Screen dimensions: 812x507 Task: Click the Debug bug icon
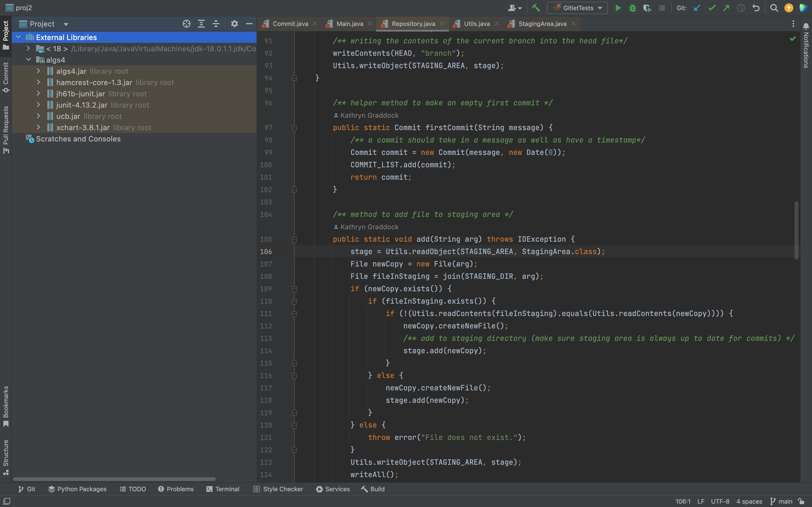pos(632,8)
